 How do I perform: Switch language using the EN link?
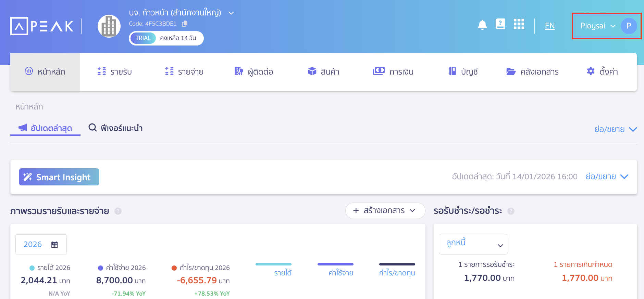[549, 26]
